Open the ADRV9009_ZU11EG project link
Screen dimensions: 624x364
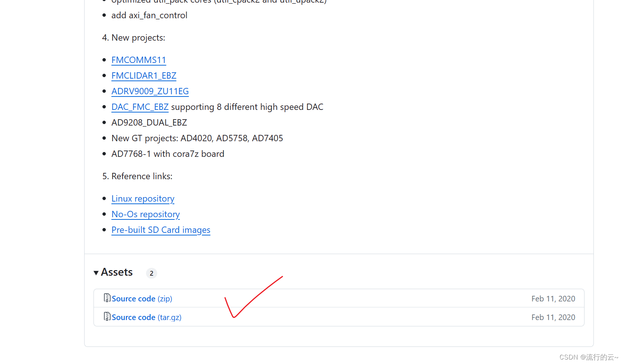coord(150,91)
